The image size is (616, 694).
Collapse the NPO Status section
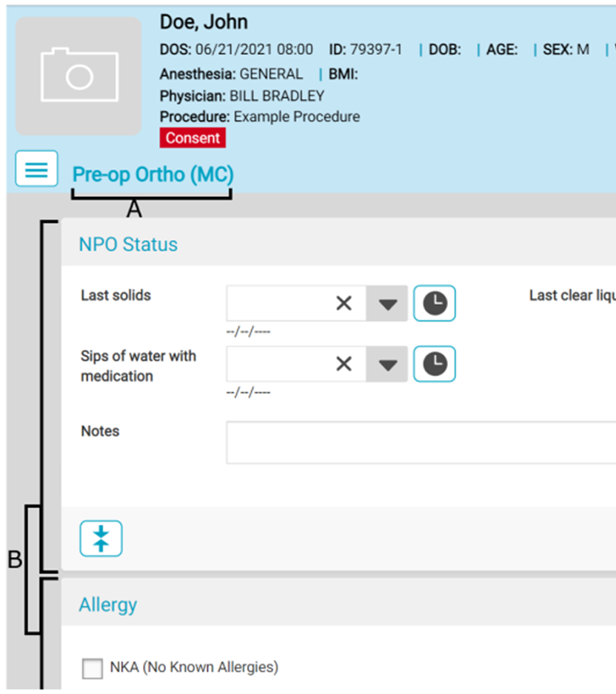coord(101,538)
